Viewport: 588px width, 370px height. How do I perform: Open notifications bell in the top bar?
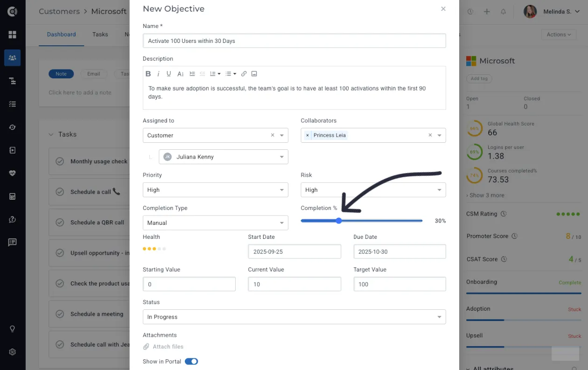(x=503, y=12)
